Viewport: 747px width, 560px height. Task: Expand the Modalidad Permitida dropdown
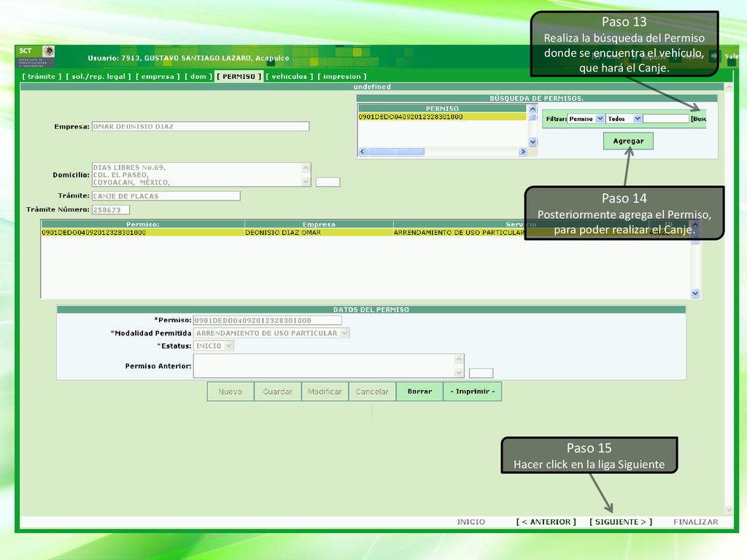coord(345,332)
